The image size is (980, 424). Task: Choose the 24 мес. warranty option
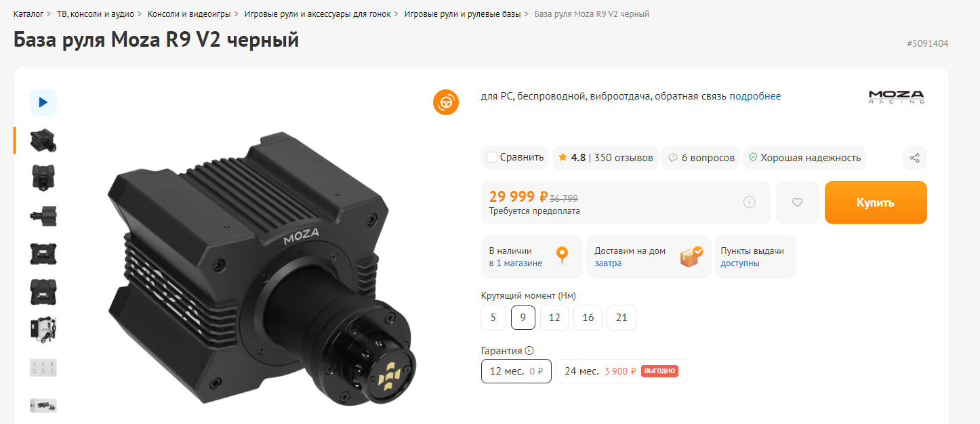click(621, 371)
